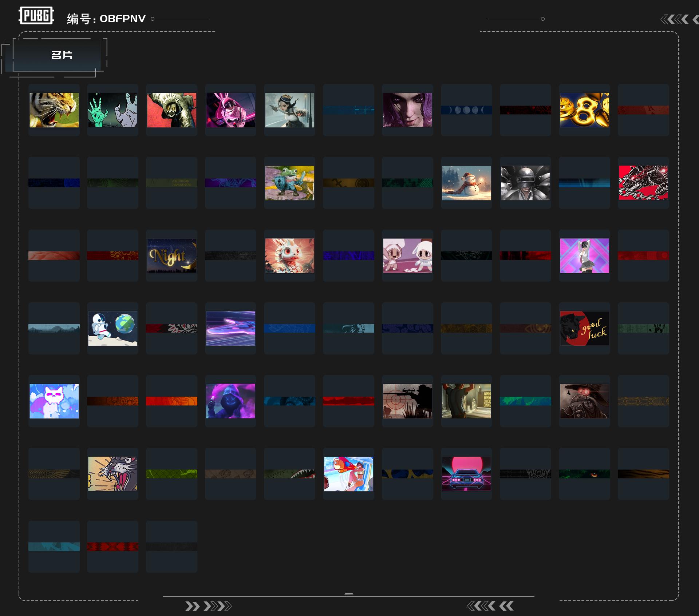Choose the snowman name card
The height and width of the screenshot is (616, 699).
pos(466,183)
